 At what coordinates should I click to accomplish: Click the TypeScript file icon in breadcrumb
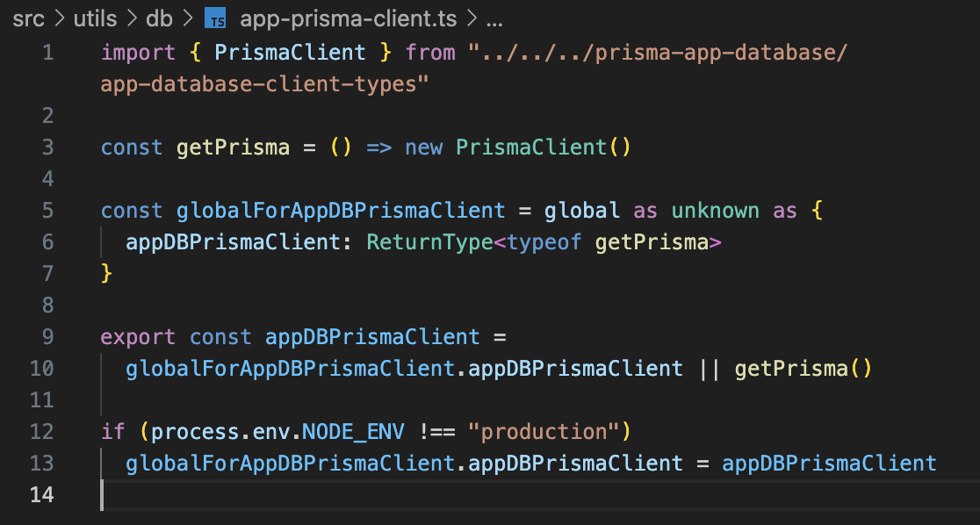[x=215, y=18]
